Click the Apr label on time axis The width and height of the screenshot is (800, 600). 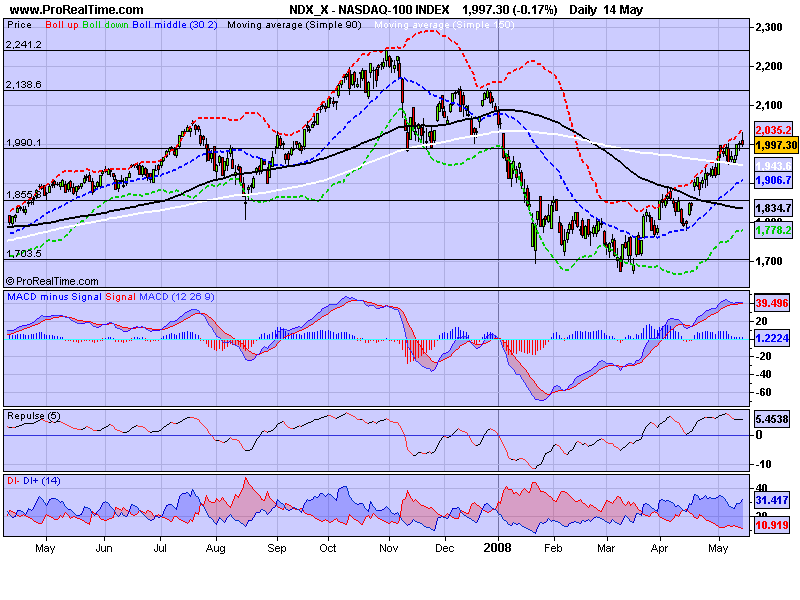[659, 548]
